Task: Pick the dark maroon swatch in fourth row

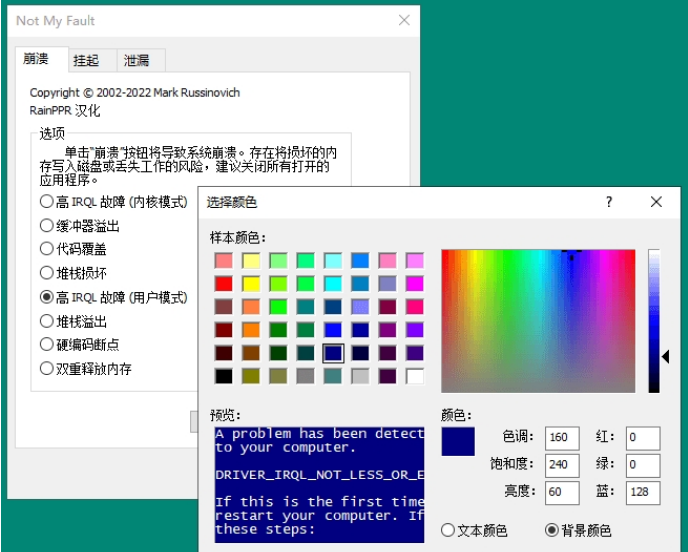Action: point(224,330)
